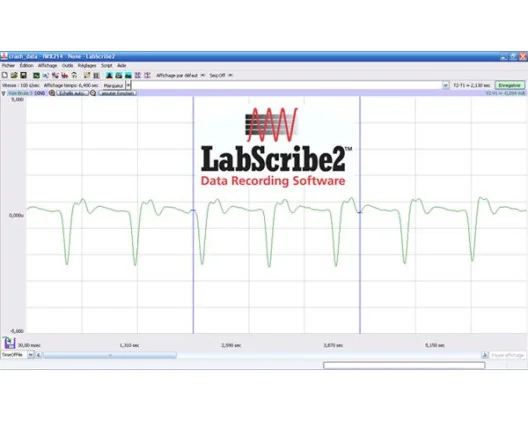Open the Marqueur type dropdown arrow
Screen dimensions: 528x422
(128, 86)
